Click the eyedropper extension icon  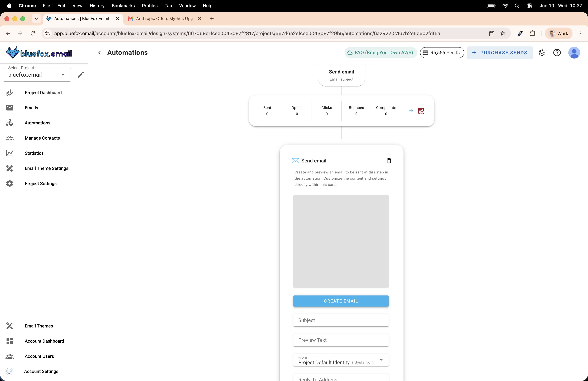pos(520,33)
